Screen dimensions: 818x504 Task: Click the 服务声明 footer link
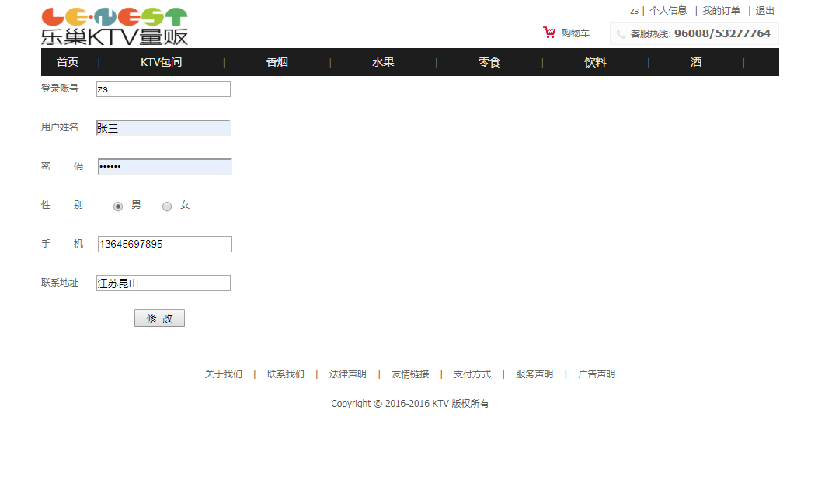[x=534, y=374]
